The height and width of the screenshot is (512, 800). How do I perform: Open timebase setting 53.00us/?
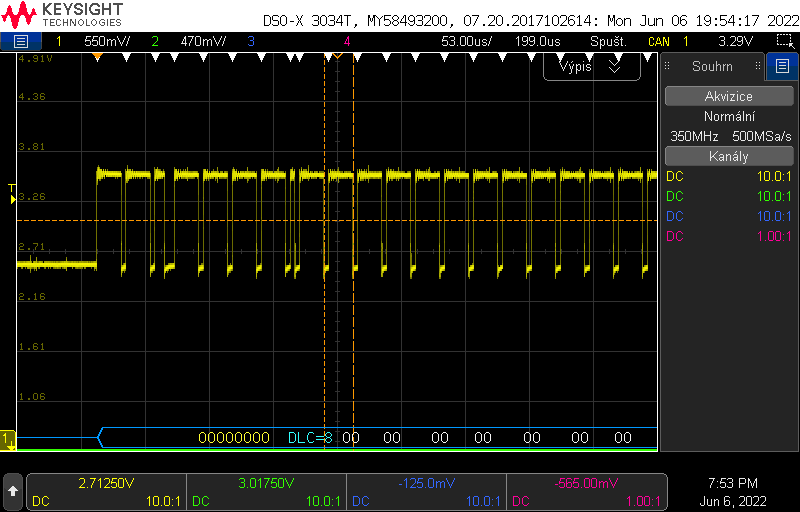coord(466,41)
